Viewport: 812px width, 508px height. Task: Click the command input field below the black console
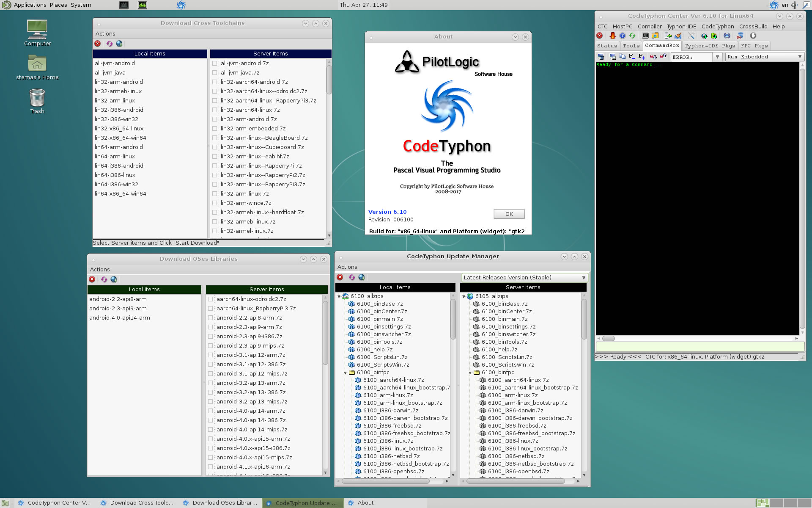[700, 347]
